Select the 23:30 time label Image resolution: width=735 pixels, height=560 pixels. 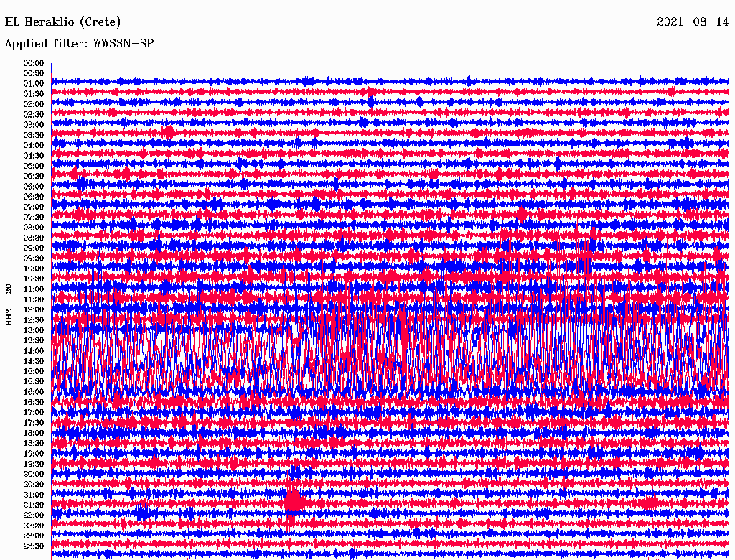pos(34,546)
